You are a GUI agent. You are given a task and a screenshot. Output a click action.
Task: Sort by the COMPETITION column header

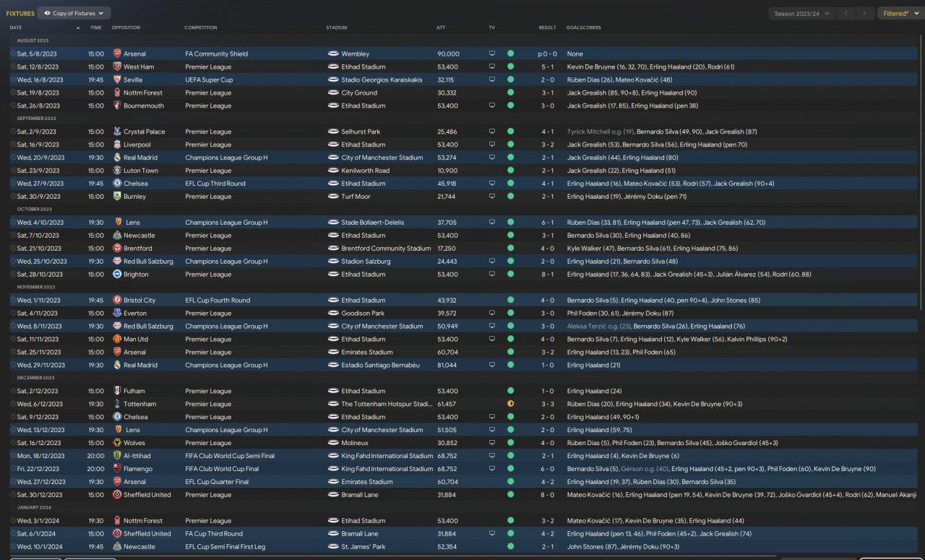pyautogui.click(x=201, y=27)
